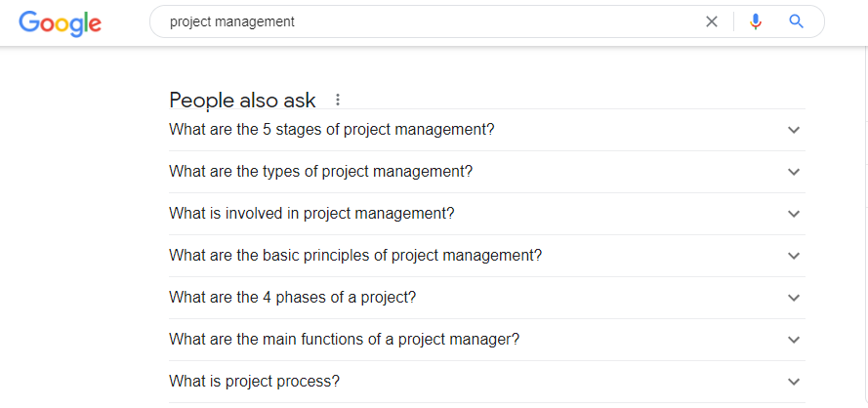The height and width of the screenshot is (408, 868).
Task: Expand chevron for types of project management
Action: point(794,172)
